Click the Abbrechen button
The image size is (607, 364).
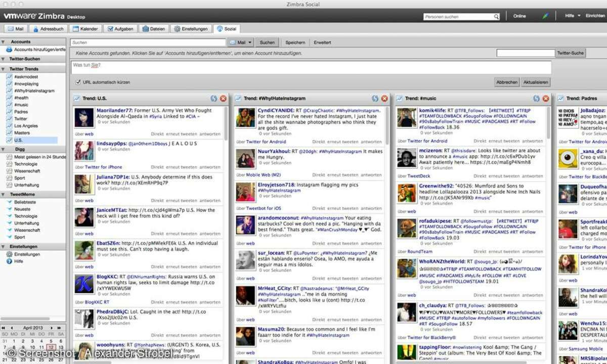507,82
